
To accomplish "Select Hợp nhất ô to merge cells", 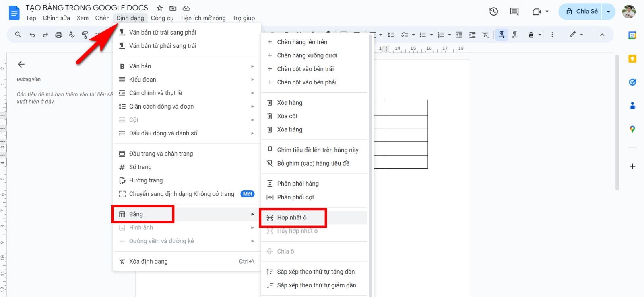I will tap(314, 217).
